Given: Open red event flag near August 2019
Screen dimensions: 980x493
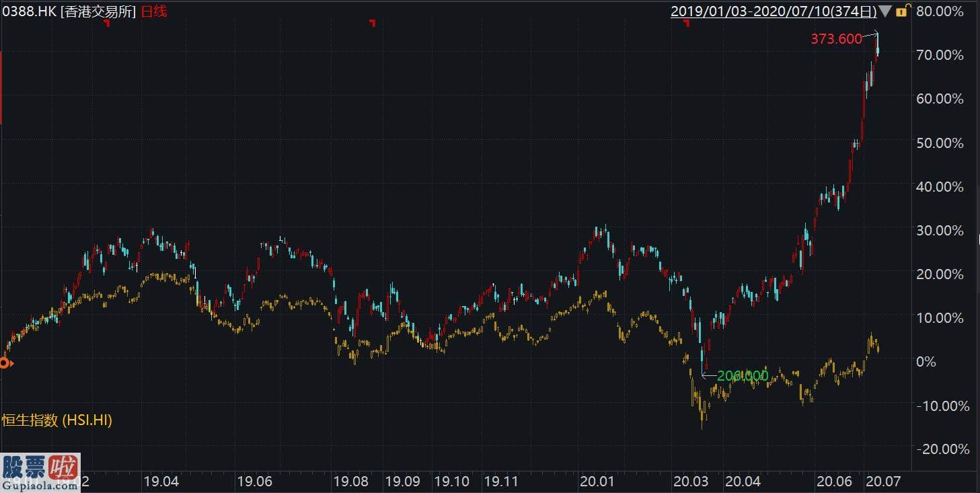Looking at the screenshot, I should tap(372, 24).
